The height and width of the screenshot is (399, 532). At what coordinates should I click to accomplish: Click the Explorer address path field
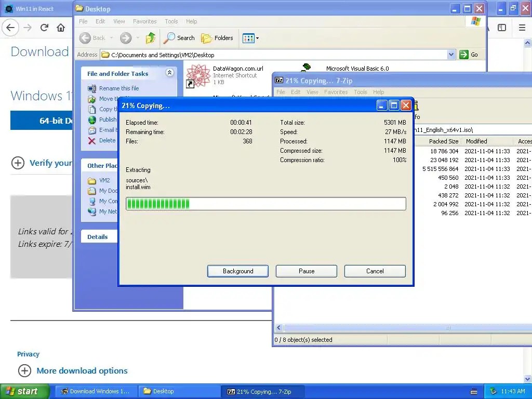[273, 55]
